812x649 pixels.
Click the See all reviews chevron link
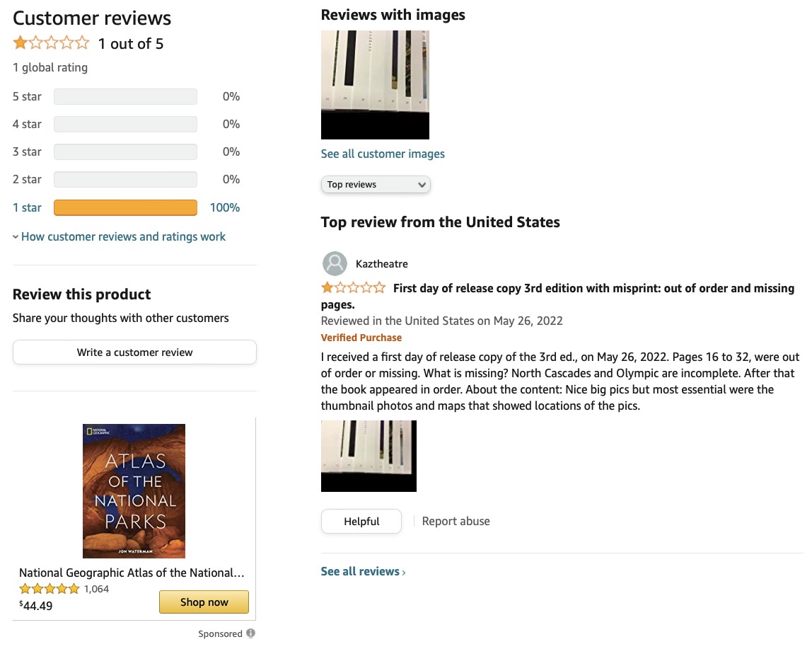[x=363, y=571]
